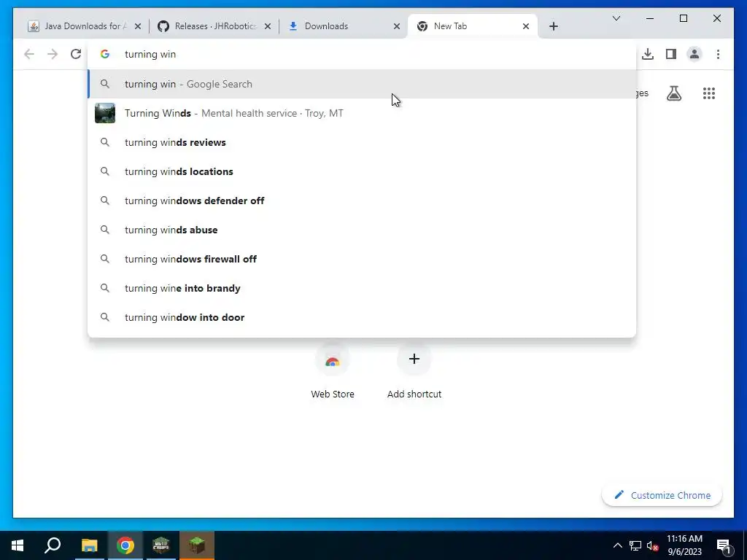Open Chrome downloads tray icon

[x=648, y=54]
